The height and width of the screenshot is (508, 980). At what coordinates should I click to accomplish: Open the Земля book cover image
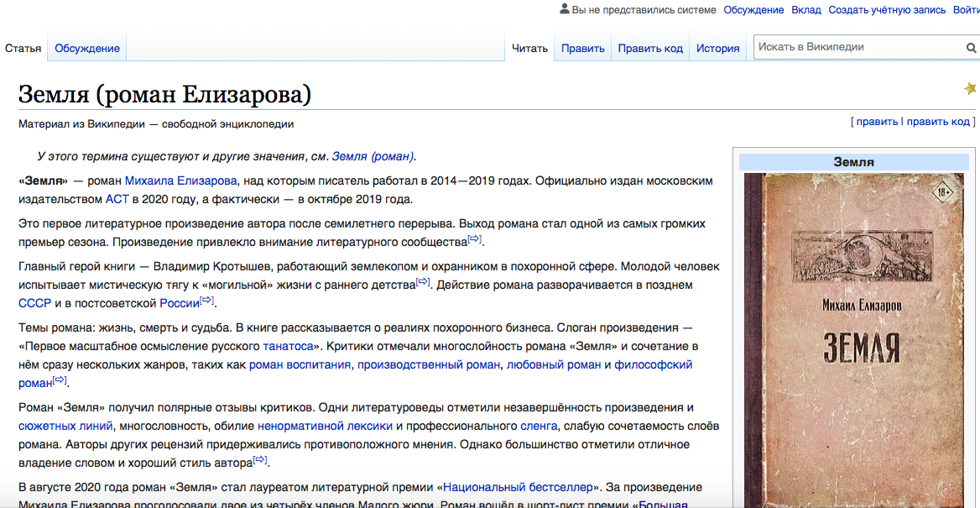pyautogui.click(x=855, y=340)
